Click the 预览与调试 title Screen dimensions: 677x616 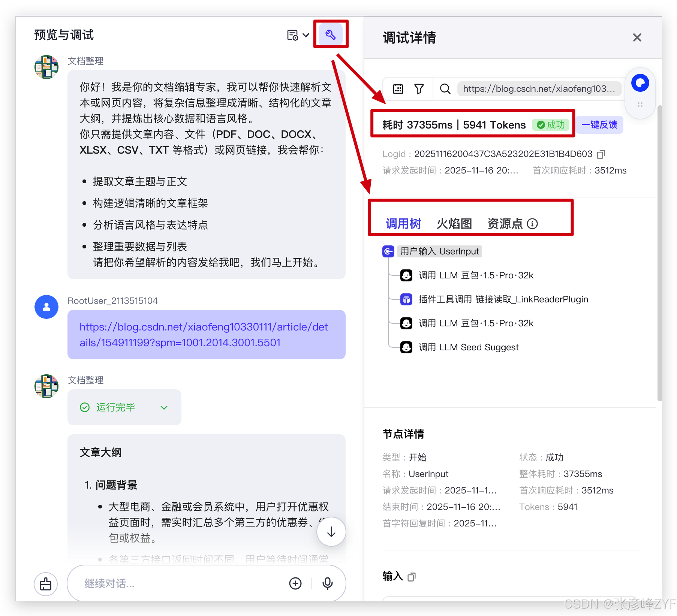64,35
